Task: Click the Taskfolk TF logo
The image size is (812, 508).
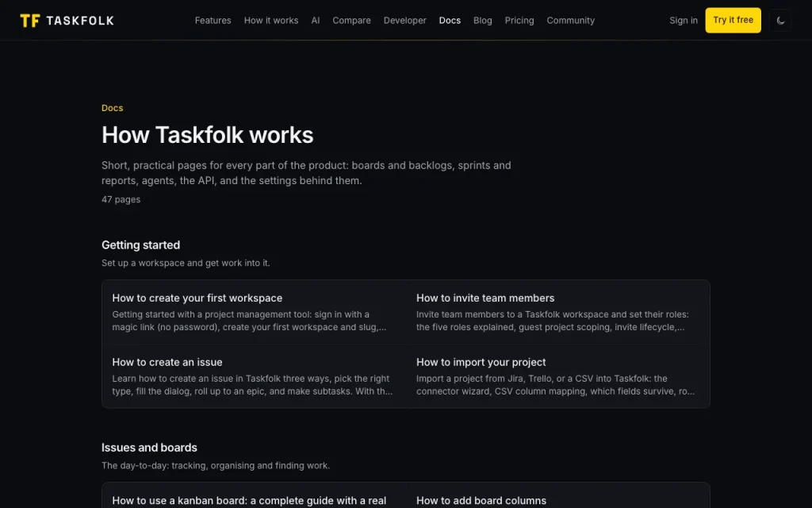Action: pos(29,20)
